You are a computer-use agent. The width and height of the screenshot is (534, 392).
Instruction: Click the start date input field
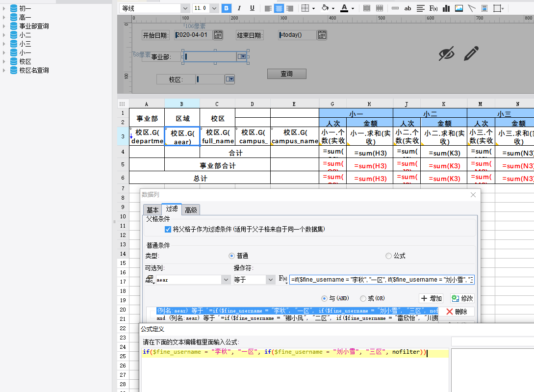pos(193,35)
